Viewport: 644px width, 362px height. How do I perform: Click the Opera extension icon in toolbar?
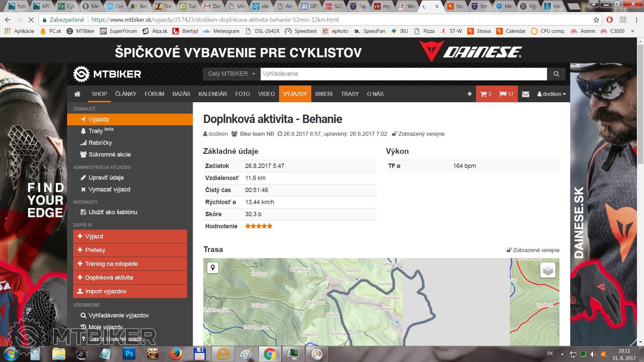[x=610, y=20]
